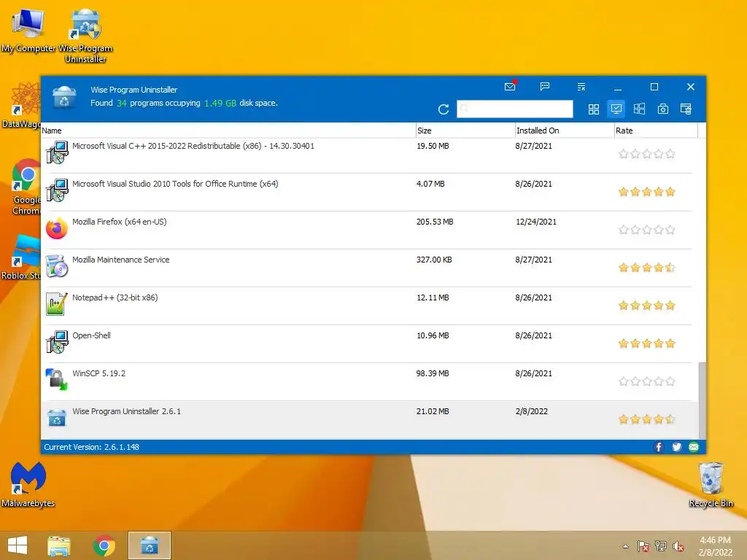Select the Mozilla Firefox (x64 en-US) entry
The height and width of the screenshot is (560, 747).
[x=119, y=222]
